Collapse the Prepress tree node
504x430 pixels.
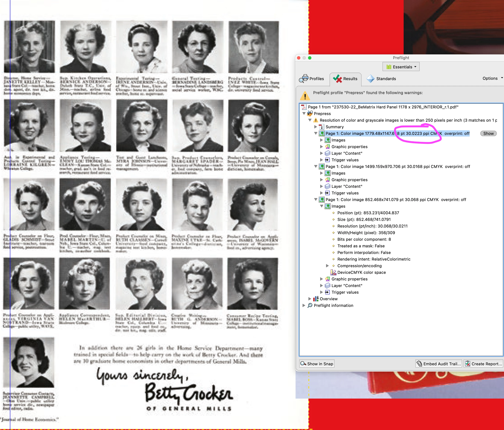click(x=304, y=114)
